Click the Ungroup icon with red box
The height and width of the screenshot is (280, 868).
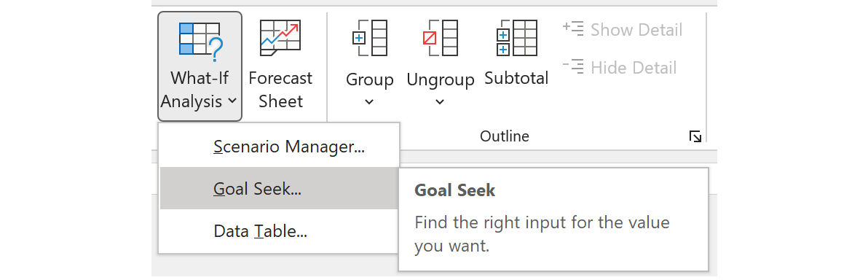tap(440, 38)
